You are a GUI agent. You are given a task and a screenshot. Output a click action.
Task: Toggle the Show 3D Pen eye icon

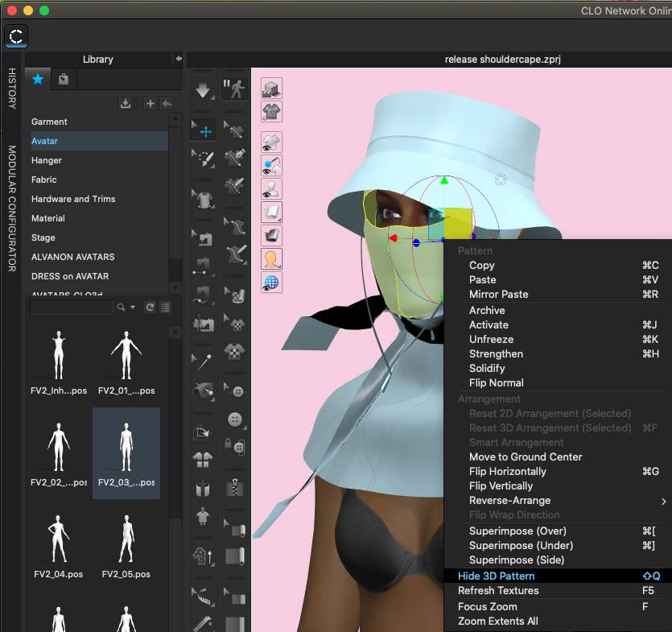click(271, 166)
